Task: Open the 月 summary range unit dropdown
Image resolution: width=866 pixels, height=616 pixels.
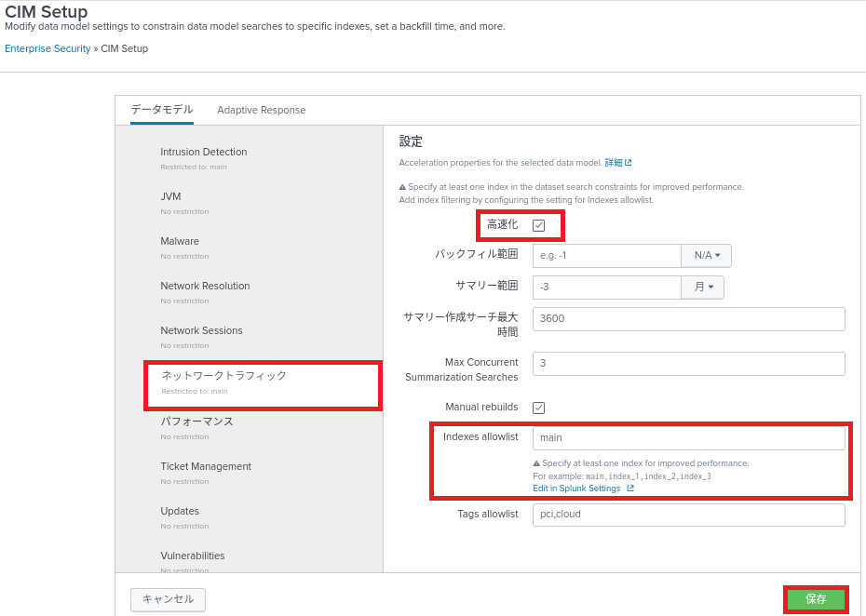Action: [703, 288]
